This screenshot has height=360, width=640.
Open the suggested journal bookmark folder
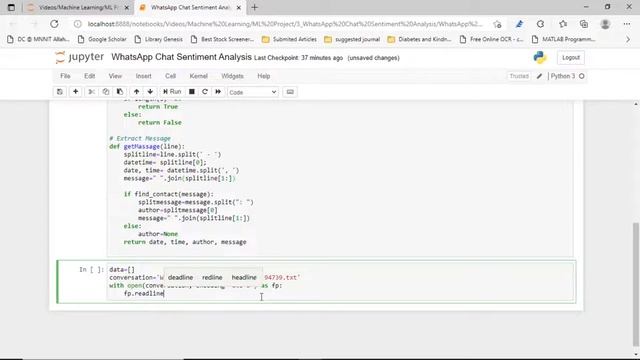(x=352, y=39)
